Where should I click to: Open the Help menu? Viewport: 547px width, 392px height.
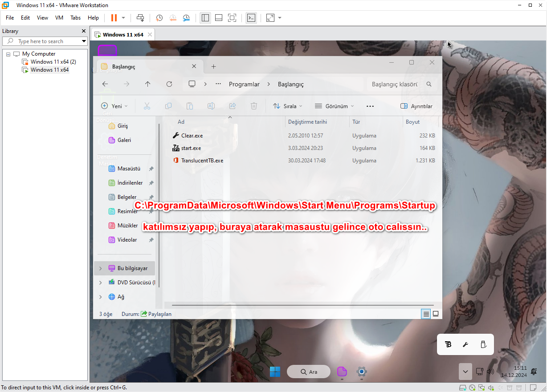(x=94, y=18)
